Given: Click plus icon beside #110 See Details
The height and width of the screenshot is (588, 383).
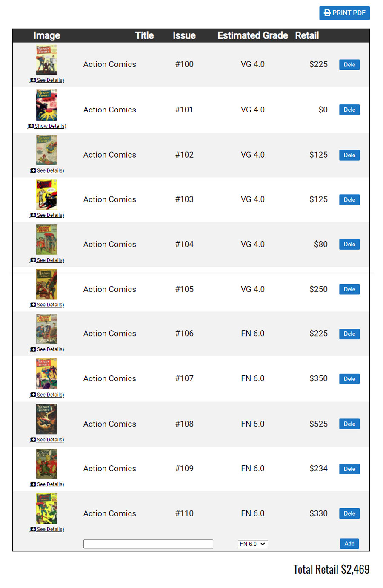Looking at the screenshot, I should [x=33, y=530].
